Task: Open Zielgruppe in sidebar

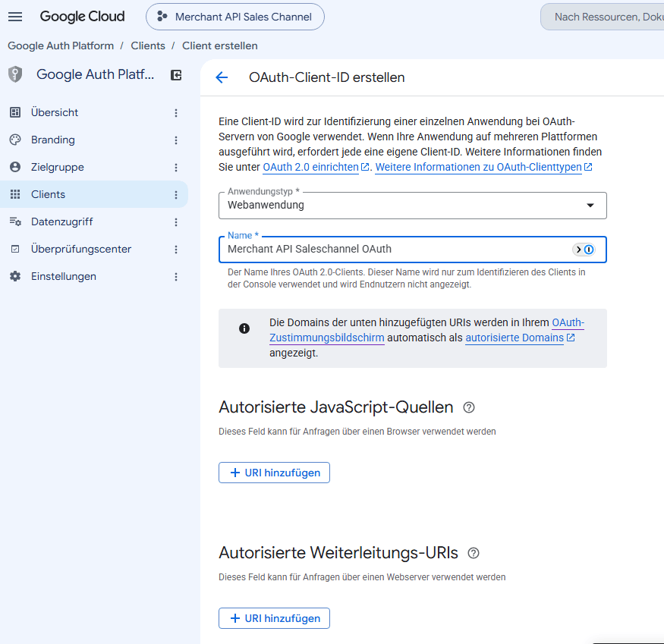Action: [x=94, y=167]
